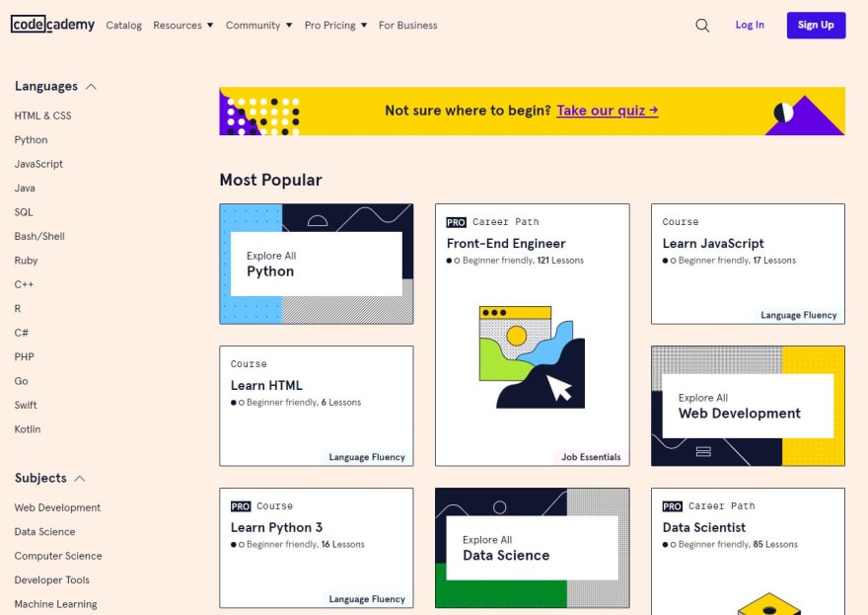This screenshot has height=615, width=868.
Task: Open the Explore All Python card
Action: 316,264
